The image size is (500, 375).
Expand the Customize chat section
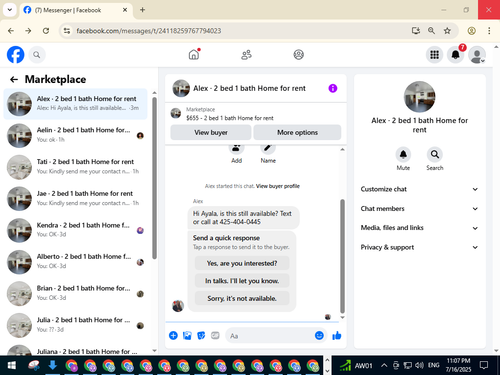[419, 189]
